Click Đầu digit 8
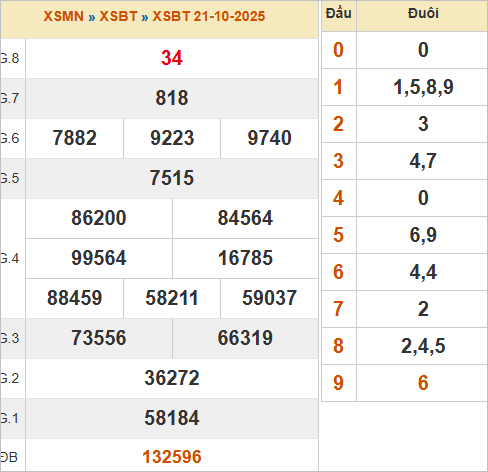Viewport: 488px width, 472px height. tap(338, 346)
